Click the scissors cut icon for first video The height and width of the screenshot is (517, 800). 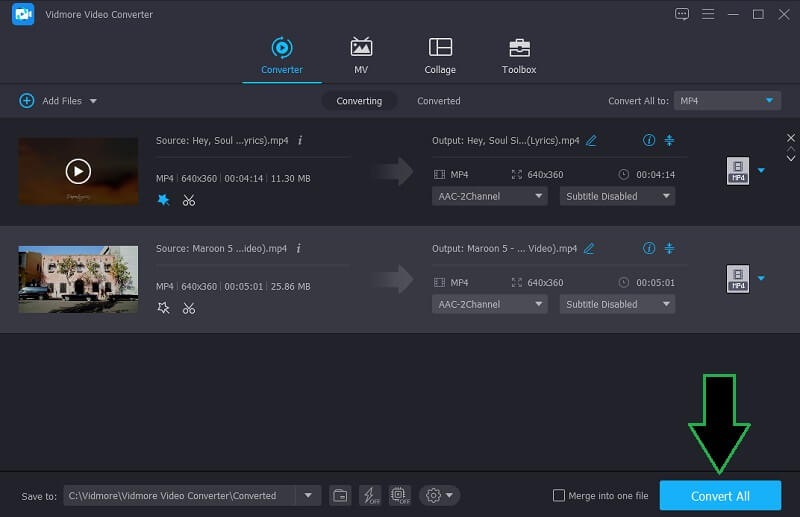tap(188, 200)
